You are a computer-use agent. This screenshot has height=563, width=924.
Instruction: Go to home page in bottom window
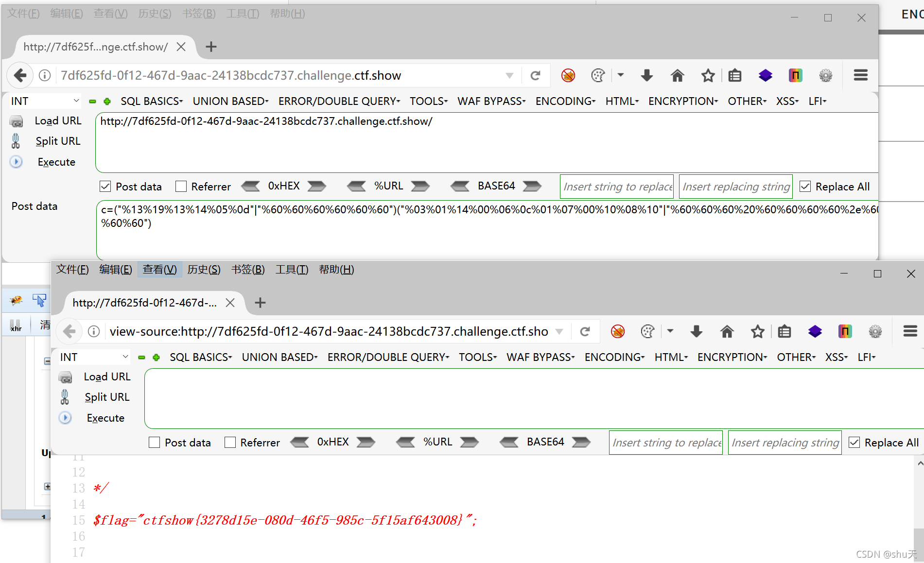(727, 331)
